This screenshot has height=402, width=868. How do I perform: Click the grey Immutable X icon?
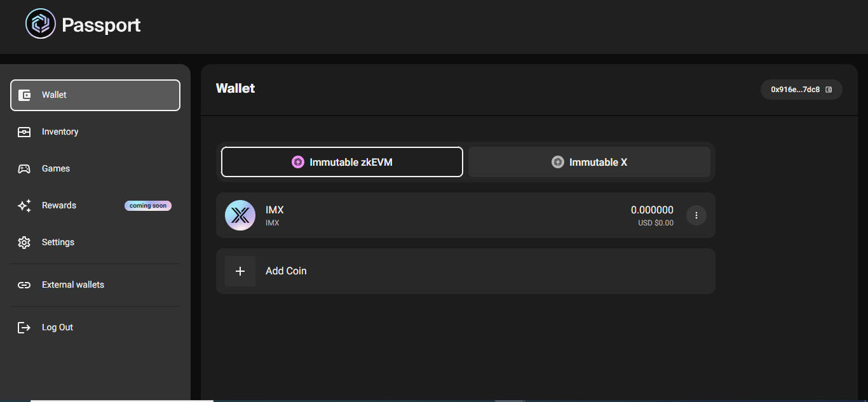(558, 162)
